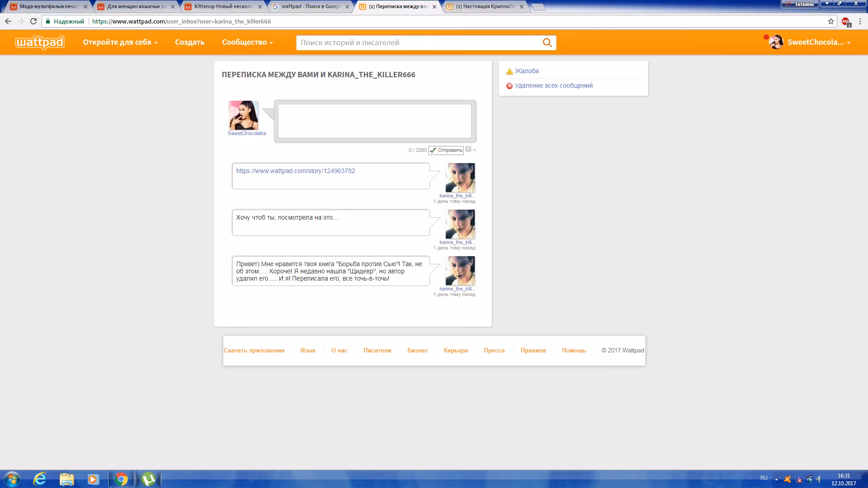Click the 'Создать' menu item
Image resolution: width=868 pixels, height=488 pixels.
click(x=190, y=42)
